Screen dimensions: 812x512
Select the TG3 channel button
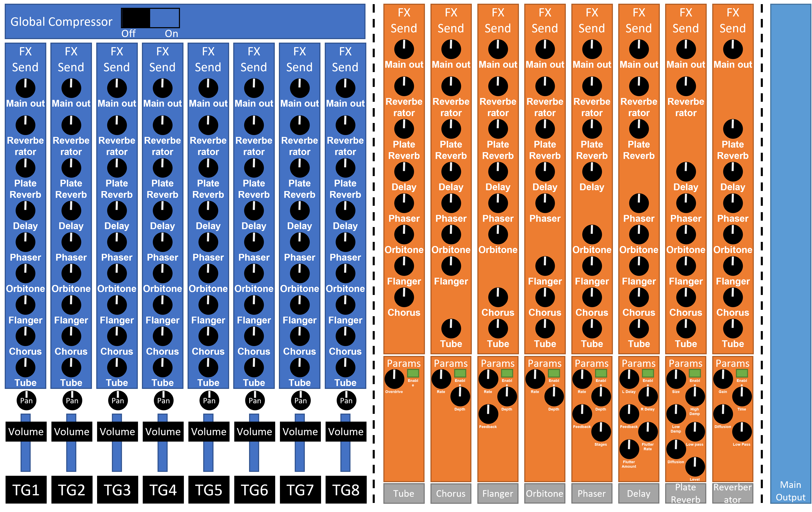117,490
